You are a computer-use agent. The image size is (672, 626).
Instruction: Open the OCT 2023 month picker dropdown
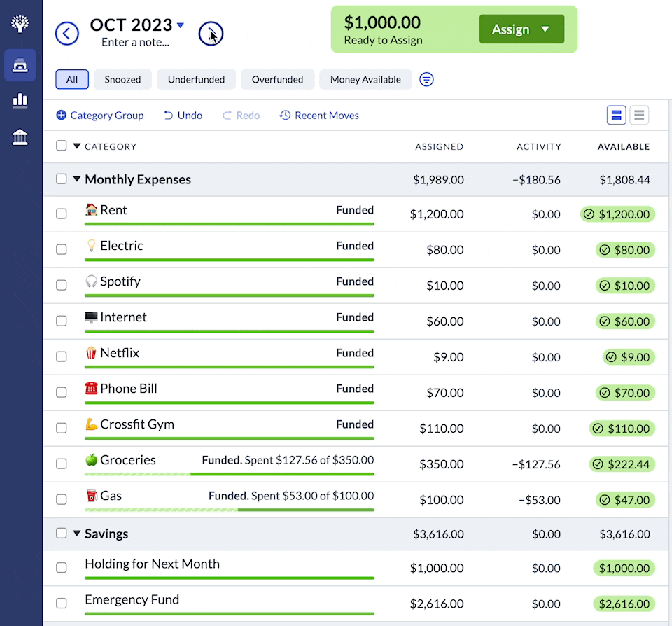137,25
